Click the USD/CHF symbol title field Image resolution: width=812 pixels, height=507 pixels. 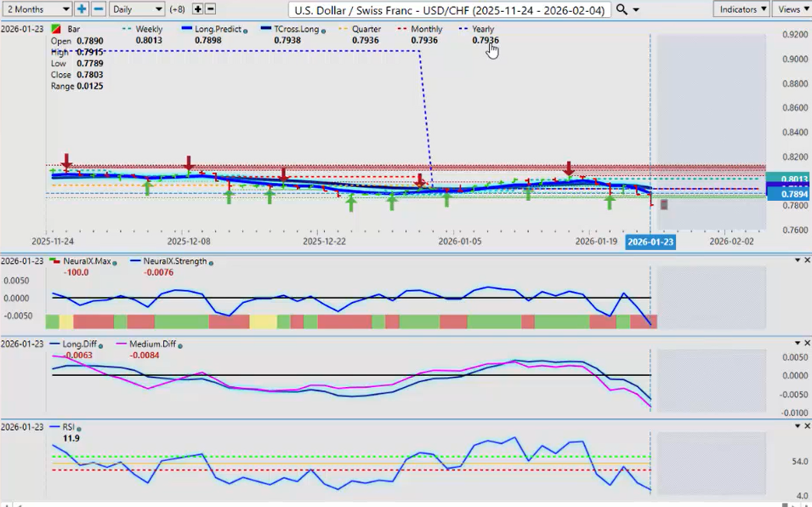449,9
